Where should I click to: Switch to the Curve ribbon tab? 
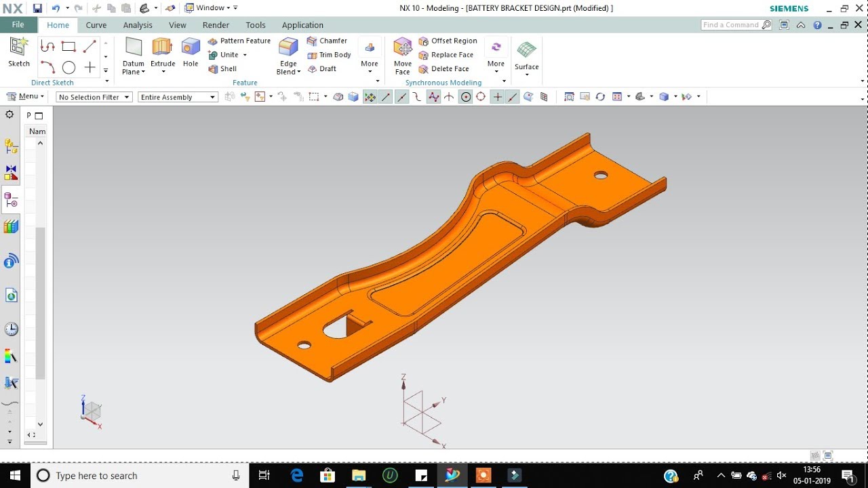[x=96, y=25]
